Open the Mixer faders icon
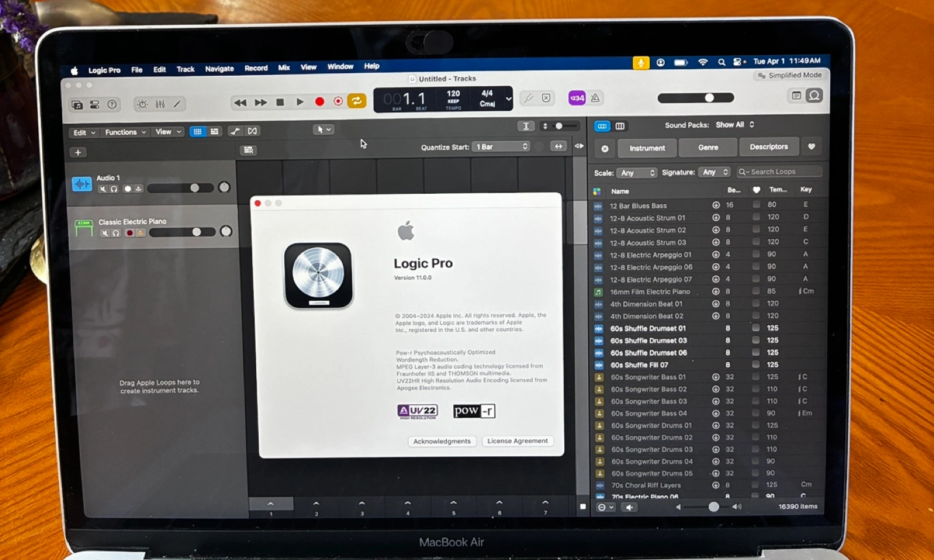Screen dimensions: 934x560 tap(160, 104)
